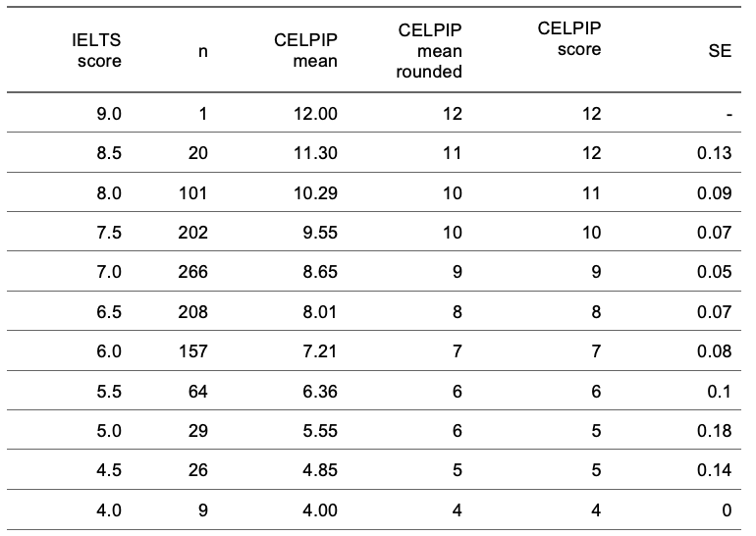The image size is (756, 536).
Task: Select the n value 101
Action: pyautogui.click(x=192, y=192)
